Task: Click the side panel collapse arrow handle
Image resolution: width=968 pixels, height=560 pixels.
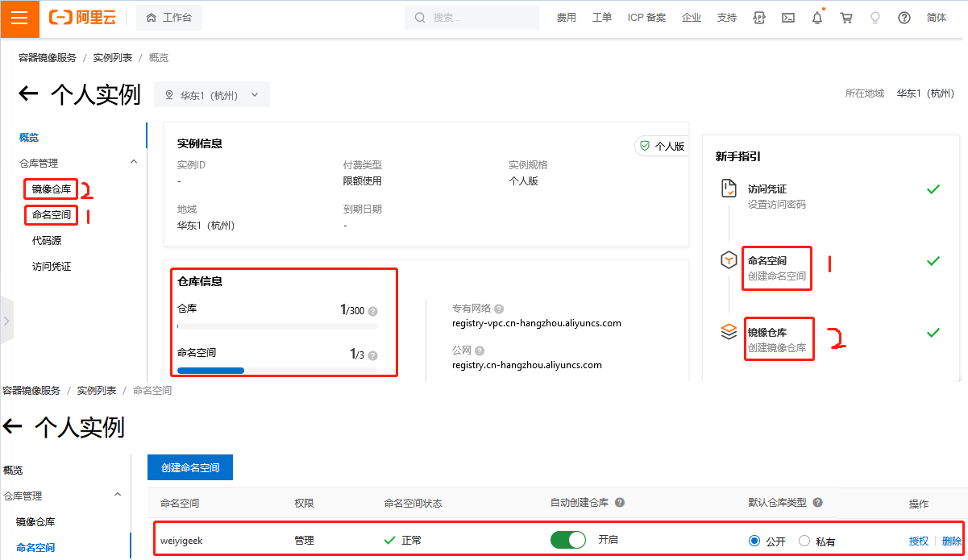Action: pos(6,321)
